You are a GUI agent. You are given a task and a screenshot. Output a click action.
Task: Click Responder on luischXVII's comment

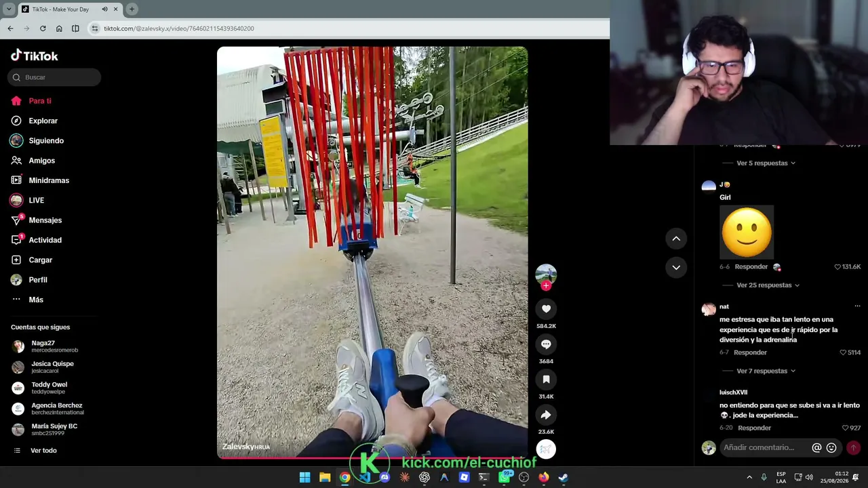[x=754, y=428]
